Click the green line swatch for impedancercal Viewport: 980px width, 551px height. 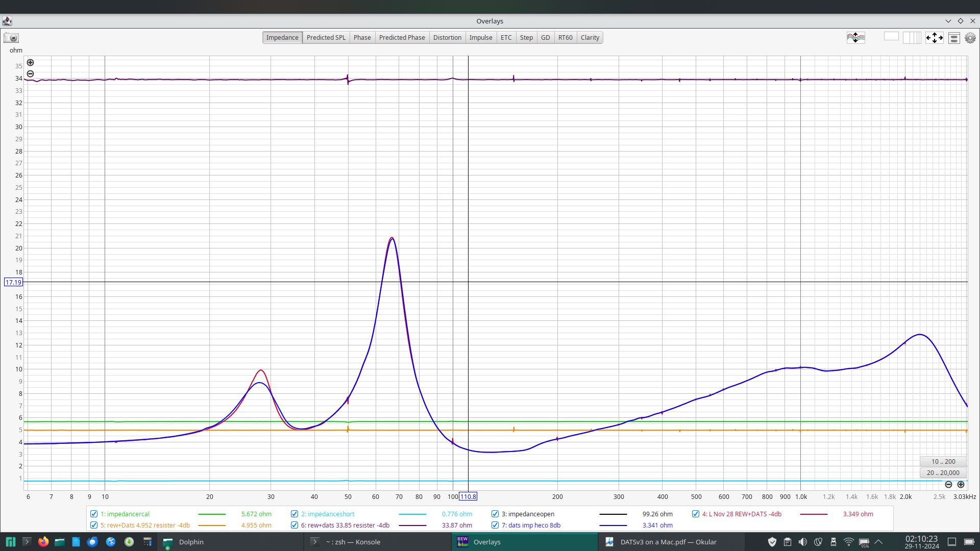pos(212,514)
